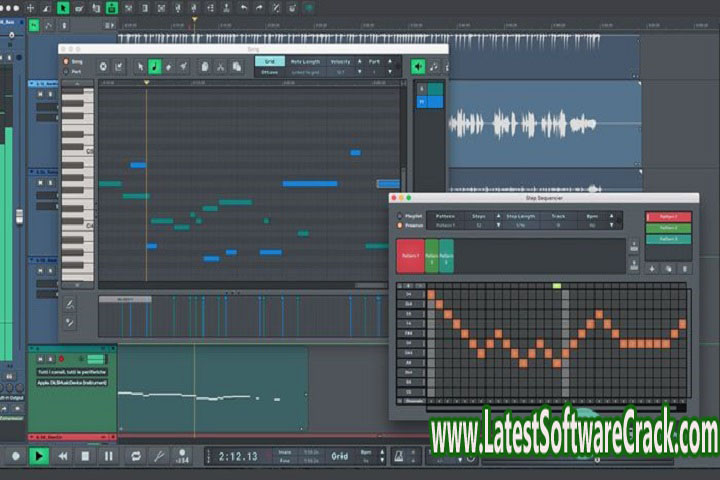The image size is (720, 480).
Task: Open the Grid dropdown in transport bar
Action: pos(340,456)
